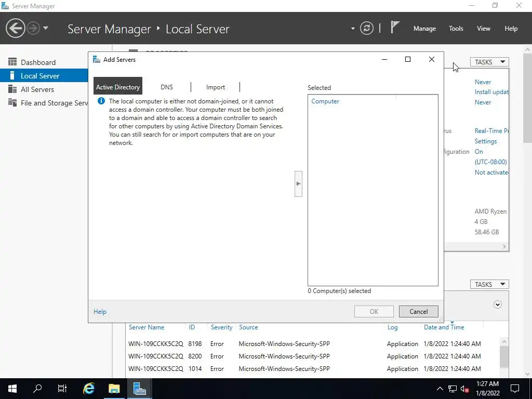This screenshot has height=399, width=532.
Task: Launch Internet Explorer from the taskbar
Action: tap(89, 389)
